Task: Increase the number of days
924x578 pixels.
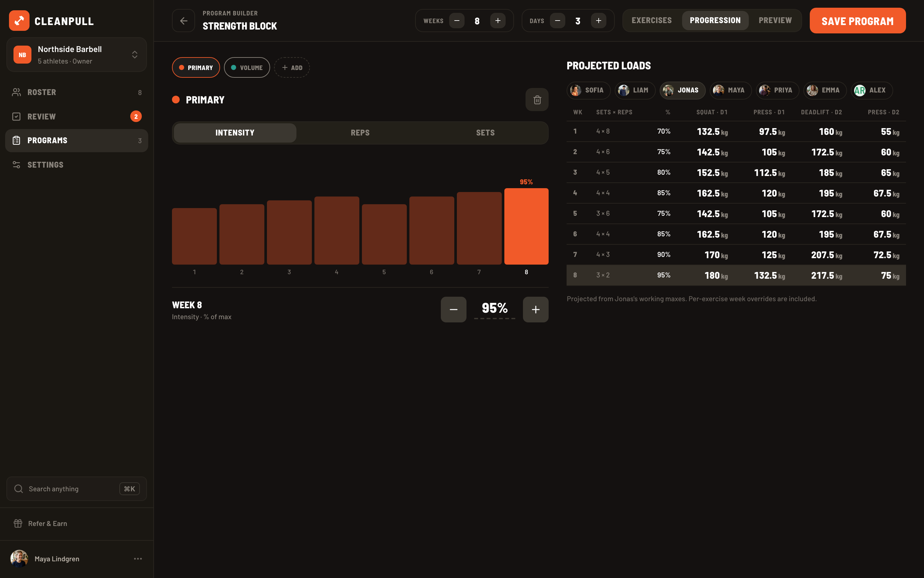Action: [599, 21]
